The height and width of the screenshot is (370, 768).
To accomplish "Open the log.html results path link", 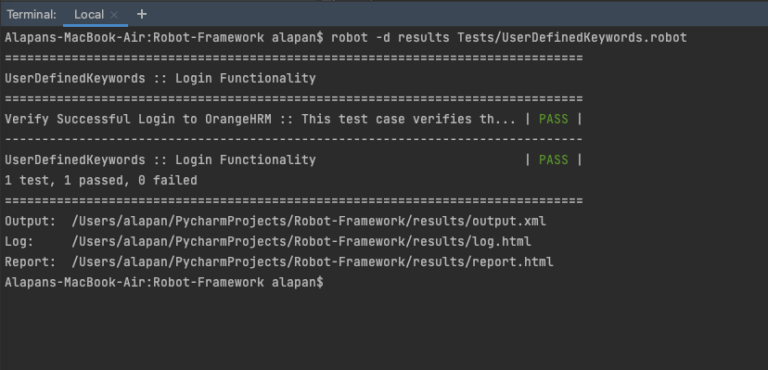I will coord(301,242).
